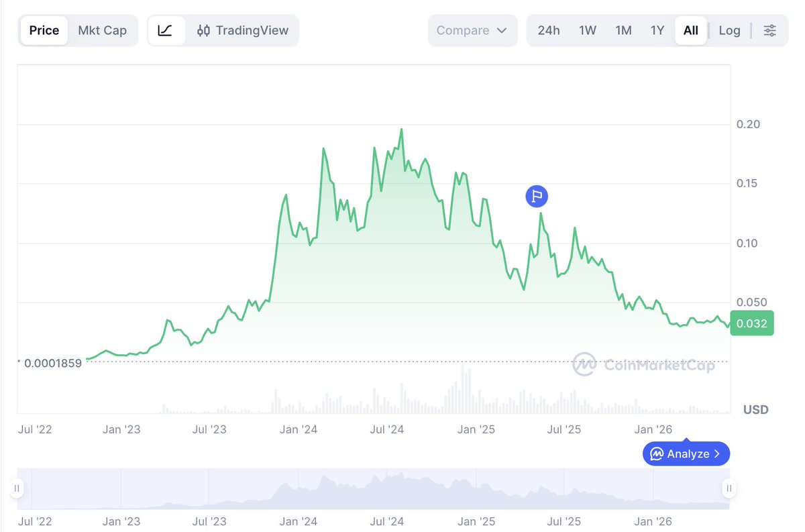
Task: Select the All time range
Action: pyautogui.click(x=691, y=30)
